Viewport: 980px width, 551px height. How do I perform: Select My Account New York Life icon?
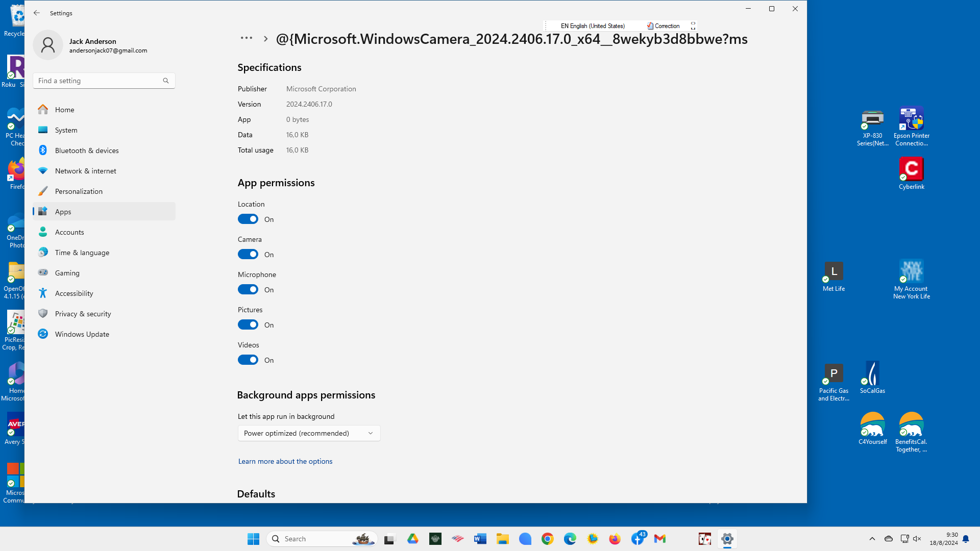[912, 280]
